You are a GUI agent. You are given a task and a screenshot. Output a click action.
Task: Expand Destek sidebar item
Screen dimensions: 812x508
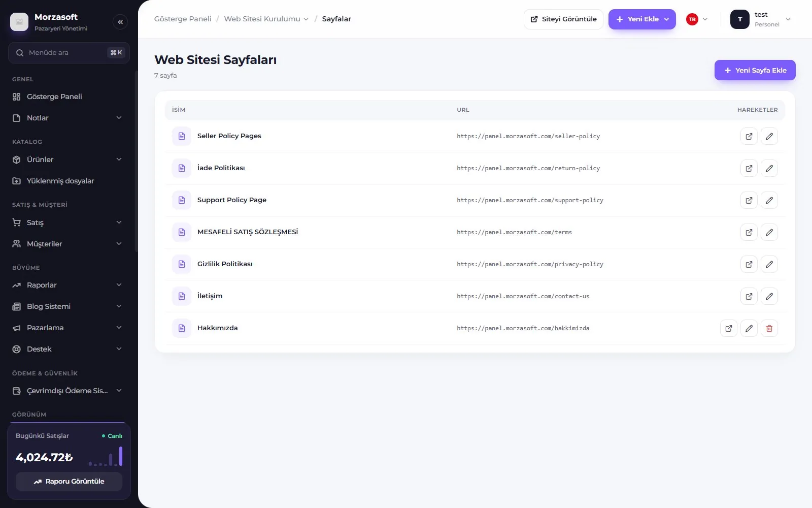(x=68, y=349)
